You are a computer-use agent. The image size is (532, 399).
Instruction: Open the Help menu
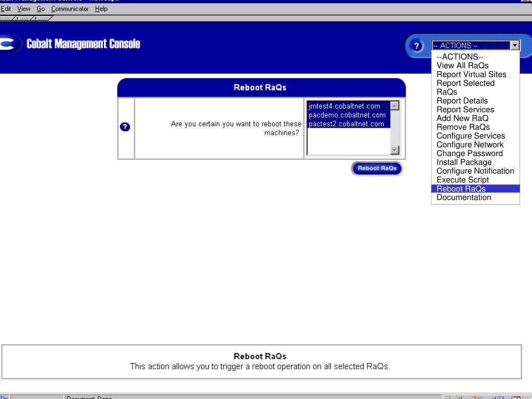101,9
